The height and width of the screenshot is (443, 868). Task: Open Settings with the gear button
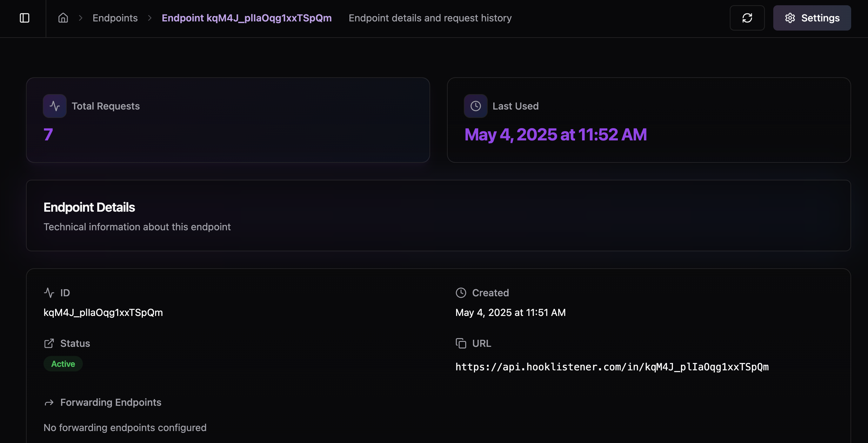tap(812, 18)
